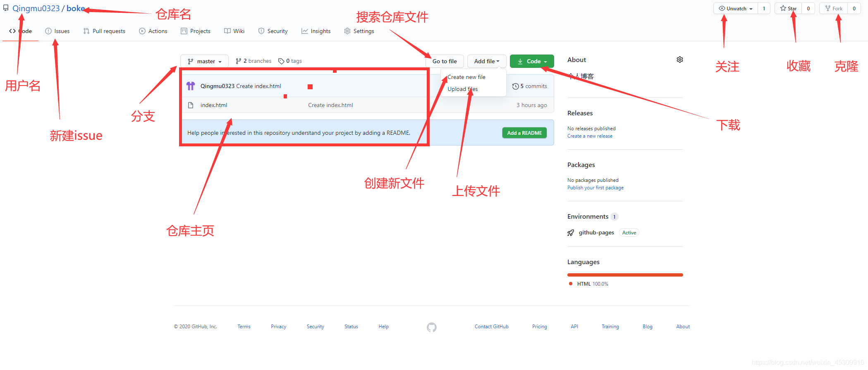This screenshot has height=370, width=868.
Task: View the 2 branches link
Action: 253,61
